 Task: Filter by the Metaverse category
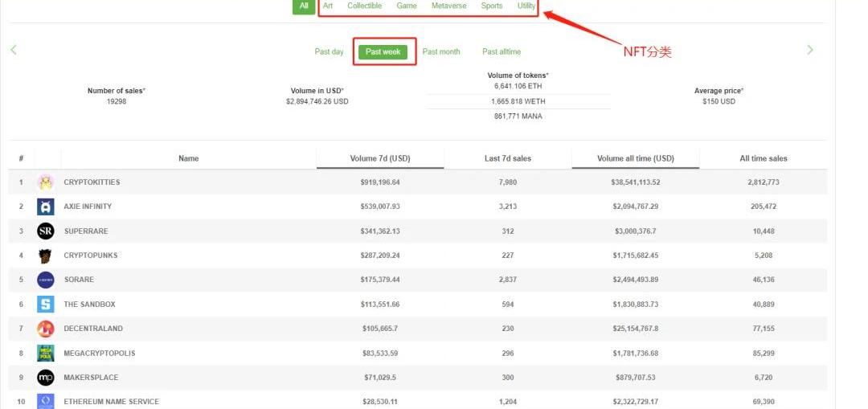[449, 6]
